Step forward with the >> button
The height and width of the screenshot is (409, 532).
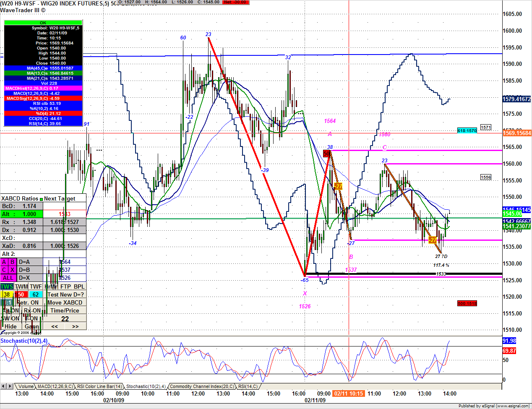coord(76,326)
